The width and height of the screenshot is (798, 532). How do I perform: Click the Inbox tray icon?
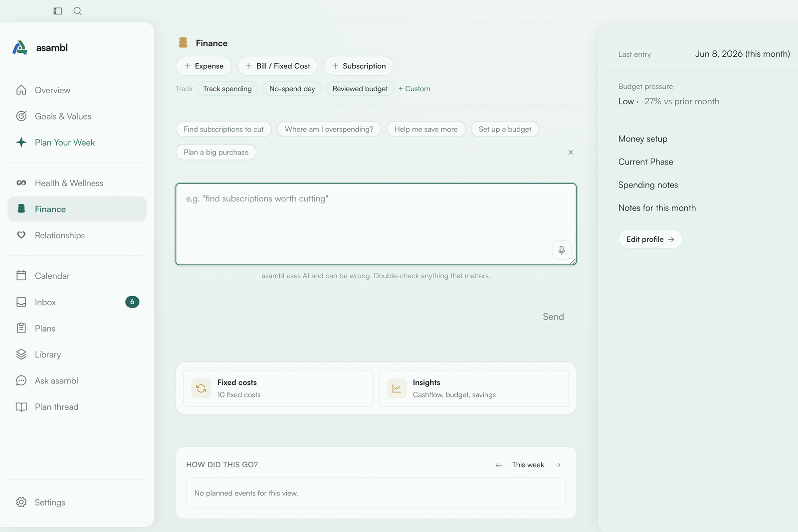pos(21,302)
